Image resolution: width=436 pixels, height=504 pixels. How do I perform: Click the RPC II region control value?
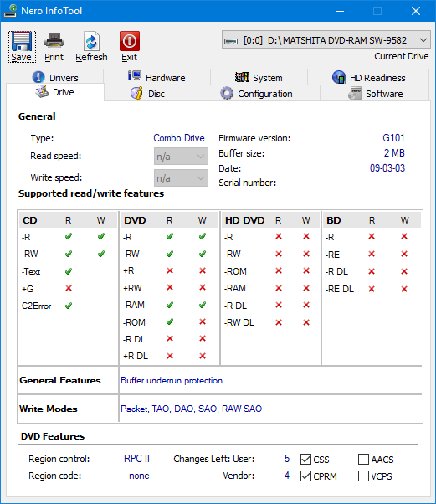point(137,459)
